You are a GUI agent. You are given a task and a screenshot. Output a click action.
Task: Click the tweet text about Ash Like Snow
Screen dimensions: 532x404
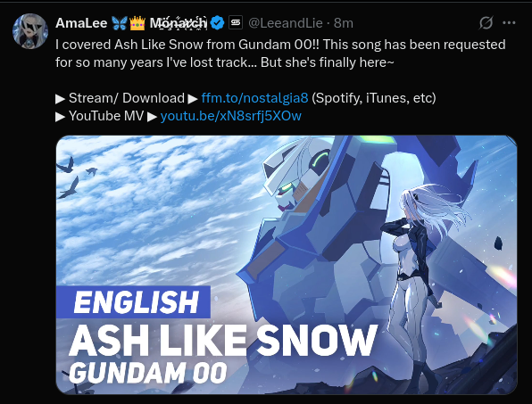[x=280, y=54]
